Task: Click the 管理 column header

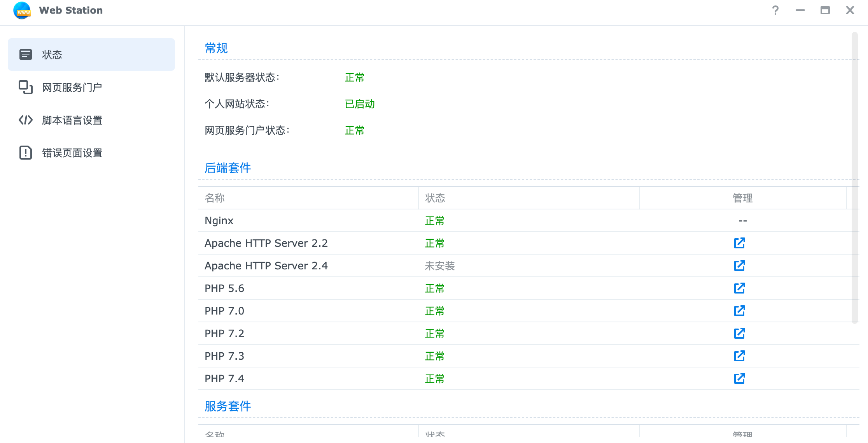Action: click(742, 198)
